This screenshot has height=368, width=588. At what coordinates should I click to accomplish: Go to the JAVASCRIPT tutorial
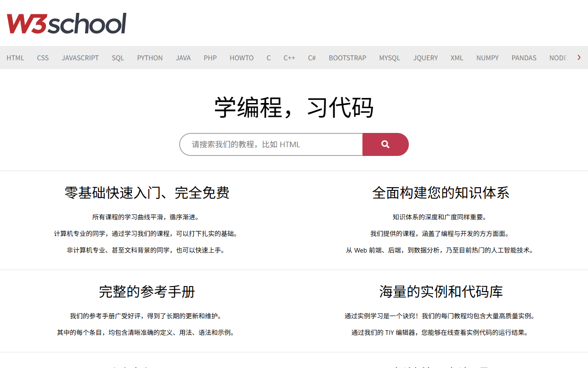coord(80,58)
